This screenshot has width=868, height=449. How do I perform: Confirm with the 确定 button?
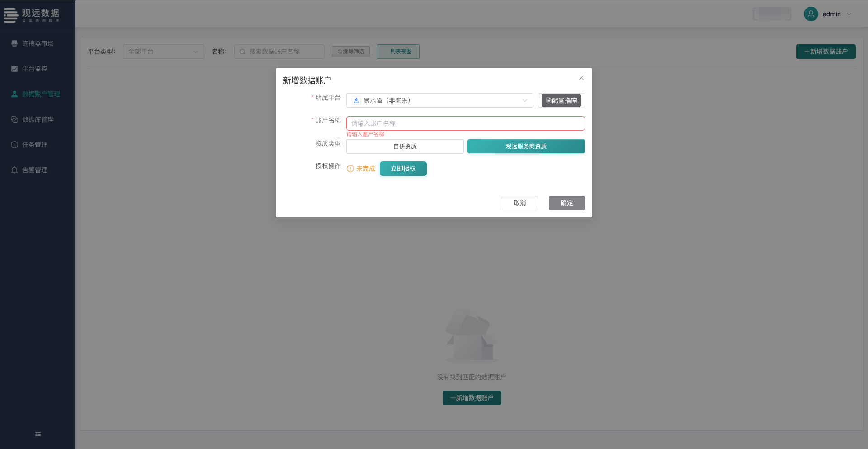[566, 203]
